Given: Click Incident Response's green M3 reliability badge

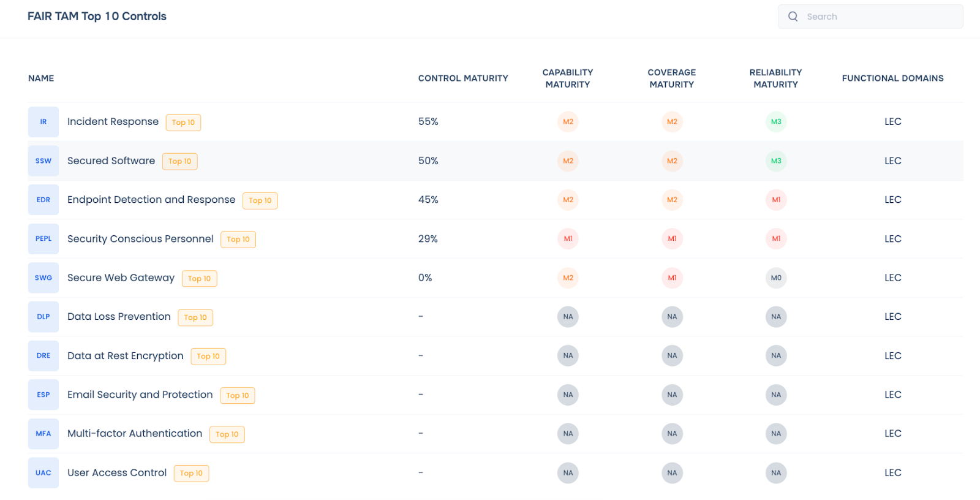Looking at the screenshot, I should point(776,122).
